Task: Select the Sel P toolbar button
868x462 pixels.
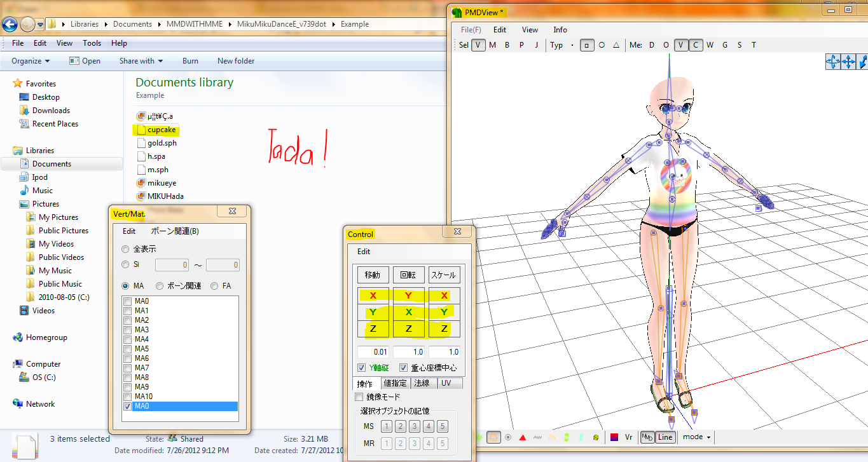Action: click(x=521, y=45)
